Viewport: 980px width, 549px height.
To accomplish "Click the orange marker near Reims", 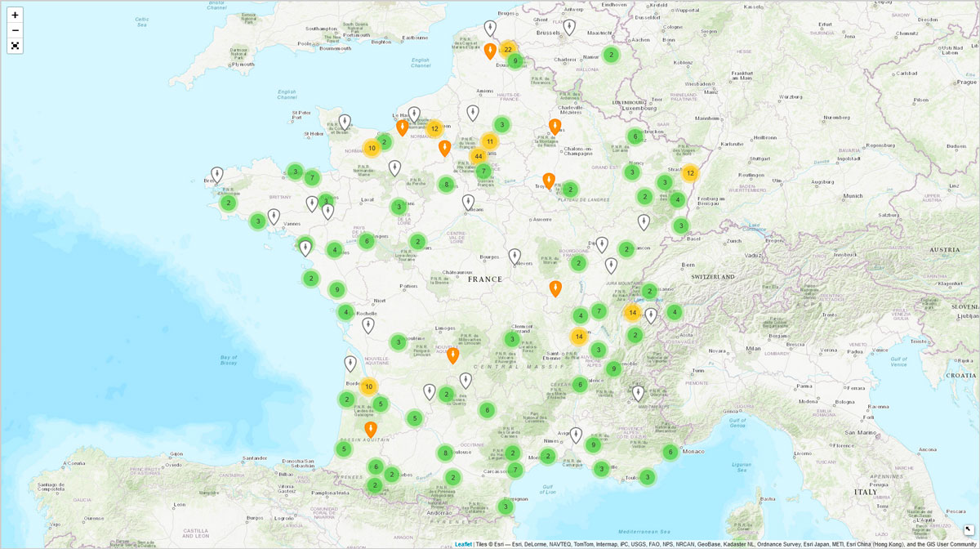I will [x=555, y=127].
